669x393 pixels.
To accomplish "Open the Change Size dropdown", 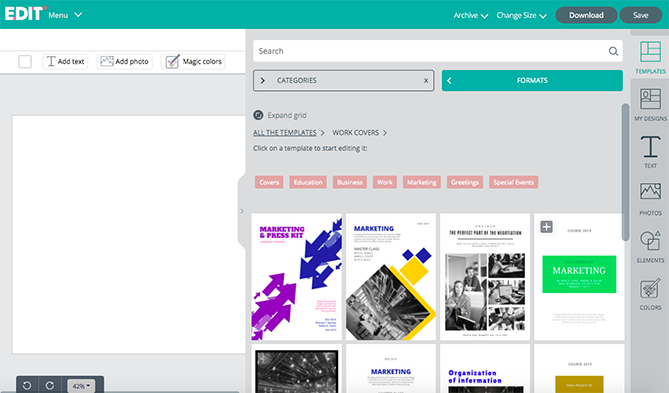I will pos(521,15).
